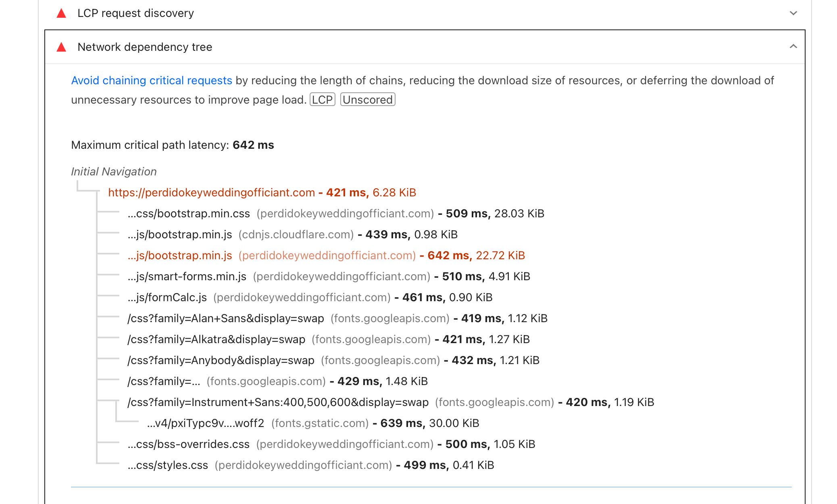This screenshot has height=504, width=837.
Task: Select Alkatra font CSS request
Action: click(x=216, y=339)
